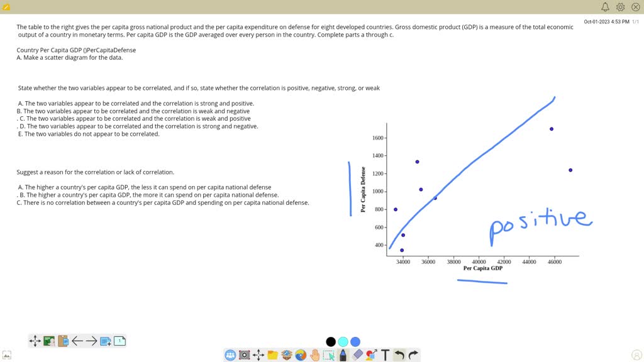Open page 1 thumbnail

pyautogui.click(x=118, y=341)
